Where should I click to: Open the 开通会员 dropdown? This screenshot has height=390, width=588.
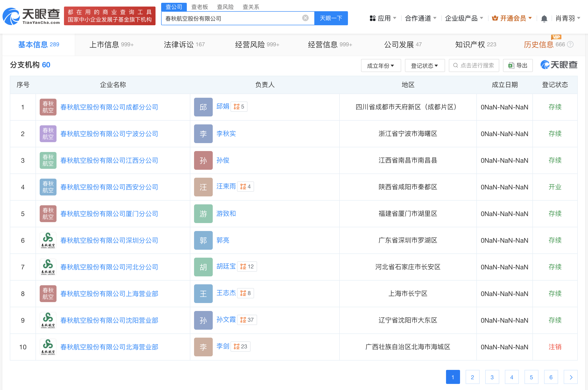pos(512,18)
